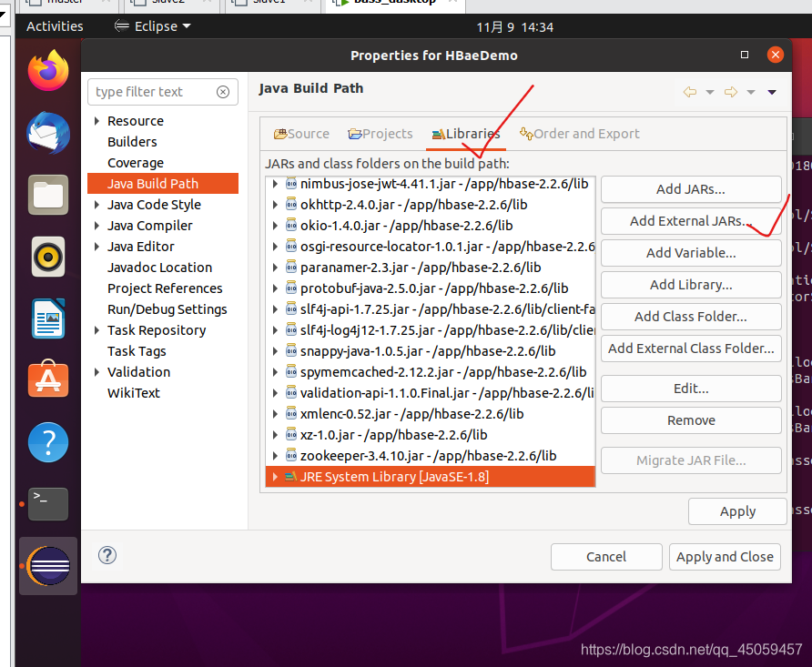Open the Order and Export tab
The height and width of the screenshot is (667, 812).
(579, 134)
